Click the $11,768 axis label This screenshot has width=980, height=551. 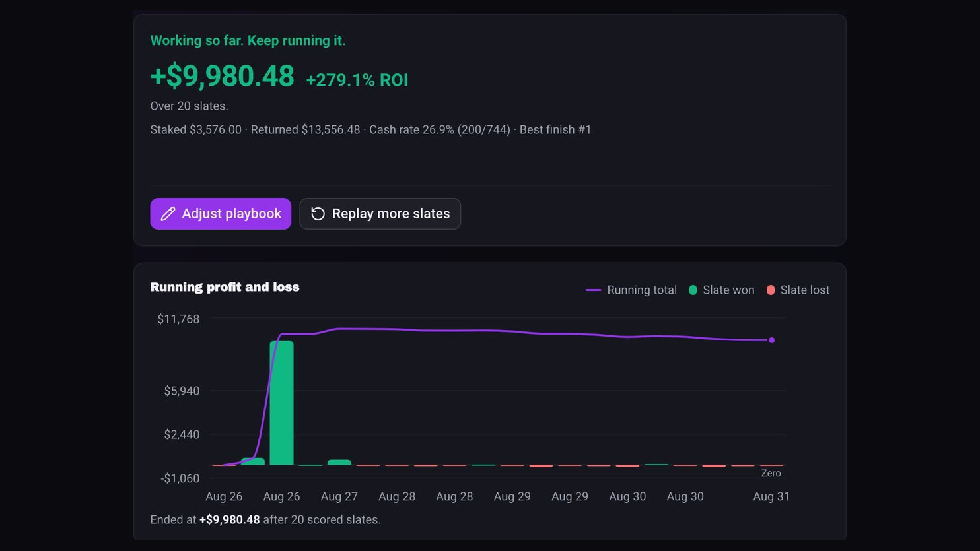[x=178, y=319]
